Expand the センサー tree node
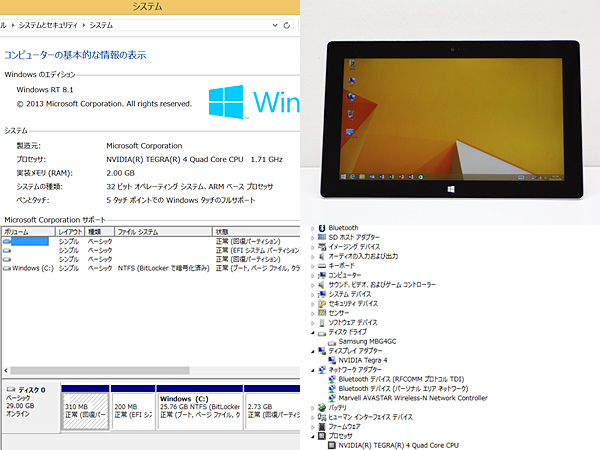Image resolution: width=600 pixels, height=450 pixels. [x=313, y=313]
